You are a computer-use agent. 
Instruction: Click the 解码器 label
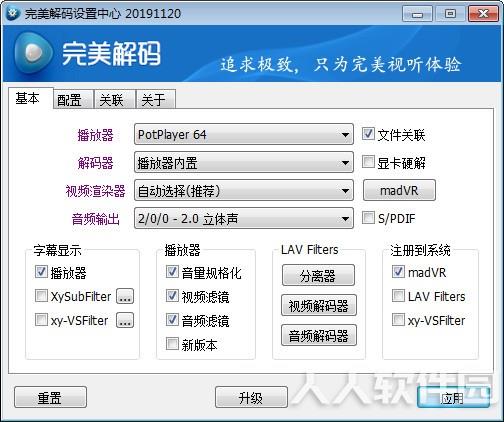(96, 163)
